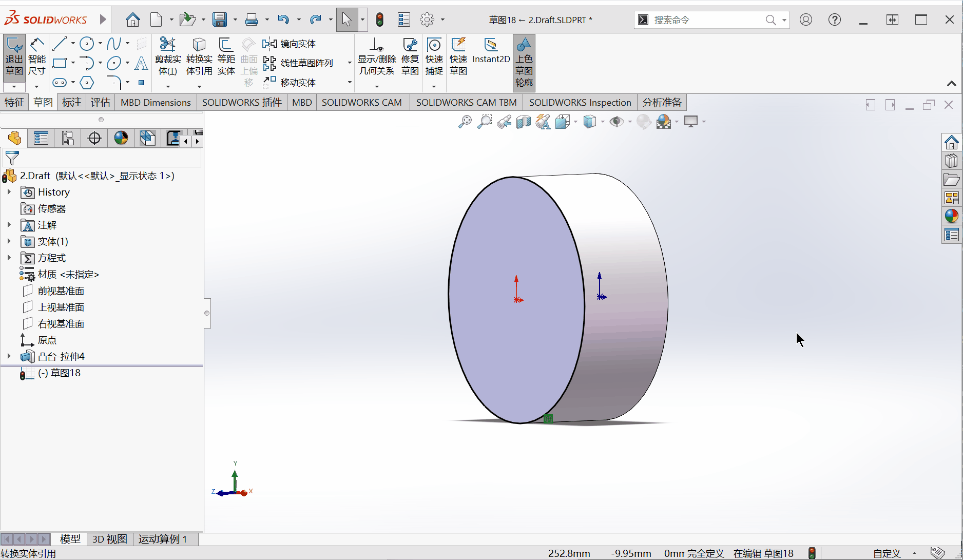Open Hide/Show Items dropdown
The height and width of the screenshot is (560, 963).
[x=630, y=122]
